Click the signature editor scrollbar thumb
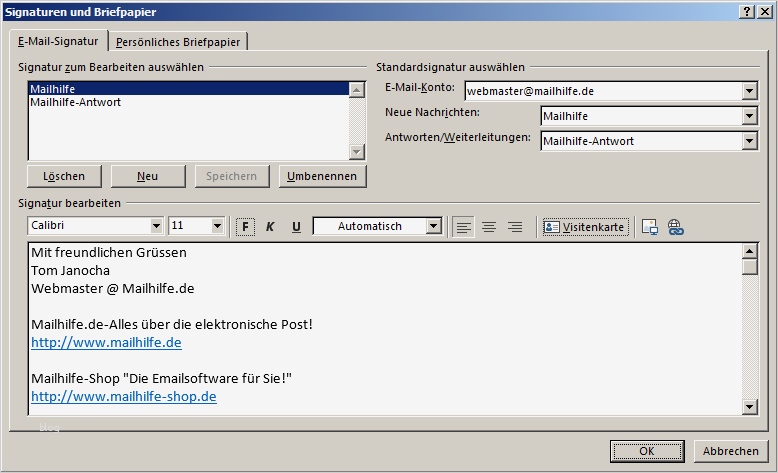 click(749, 267)
